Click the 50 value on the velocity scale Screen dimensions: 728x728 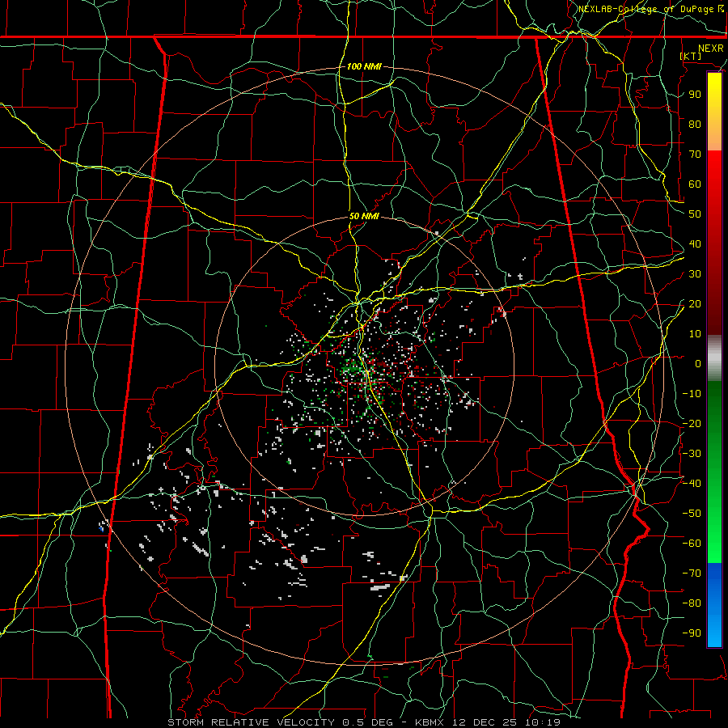[x=695, y=214]
